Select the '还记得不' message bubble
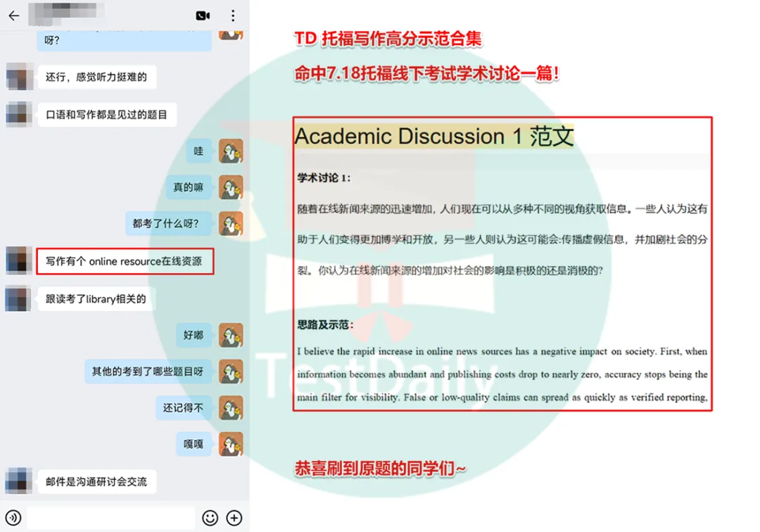The image size is (760, 532). tap(183, 408)
